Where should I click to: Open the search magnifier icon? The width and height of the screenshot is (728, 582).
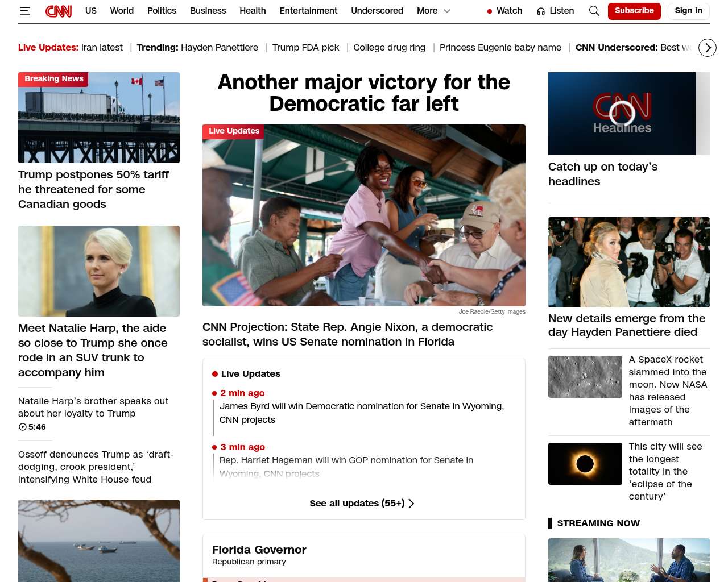[x=594, y=11]
